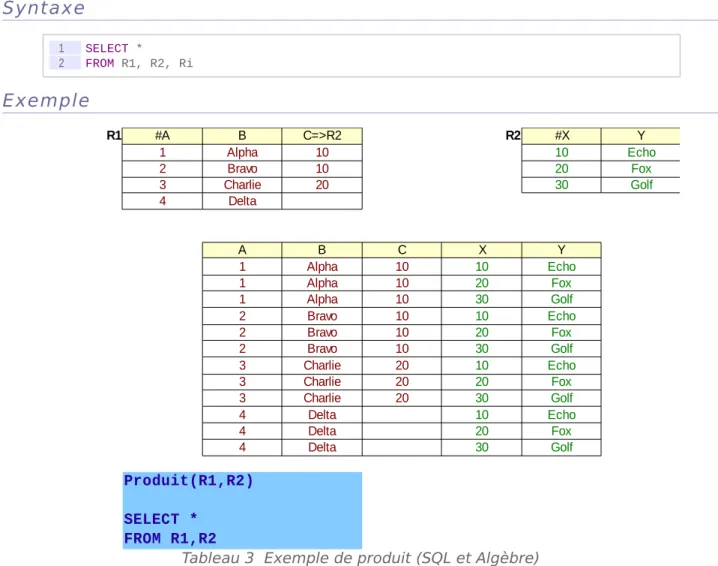Click the Delta cell in table R1

[242, 201]
